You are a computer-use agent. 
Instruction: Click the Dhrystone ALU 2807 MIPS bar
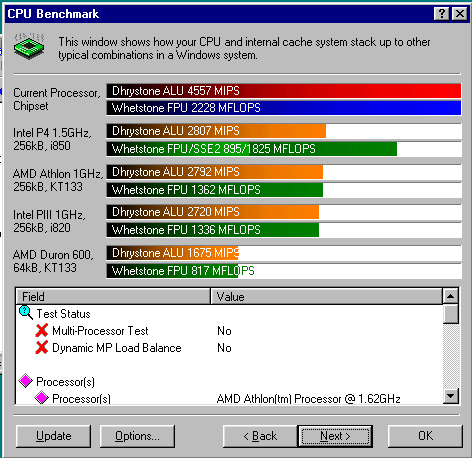click(x=216, y=131)
